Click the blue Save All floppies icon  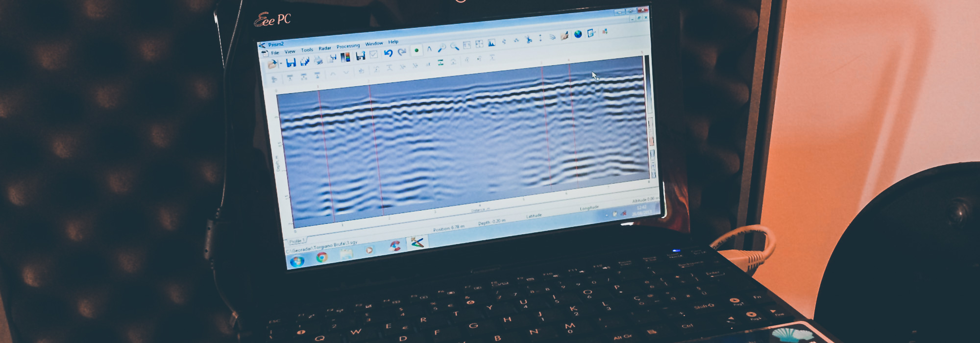[304, 61]
